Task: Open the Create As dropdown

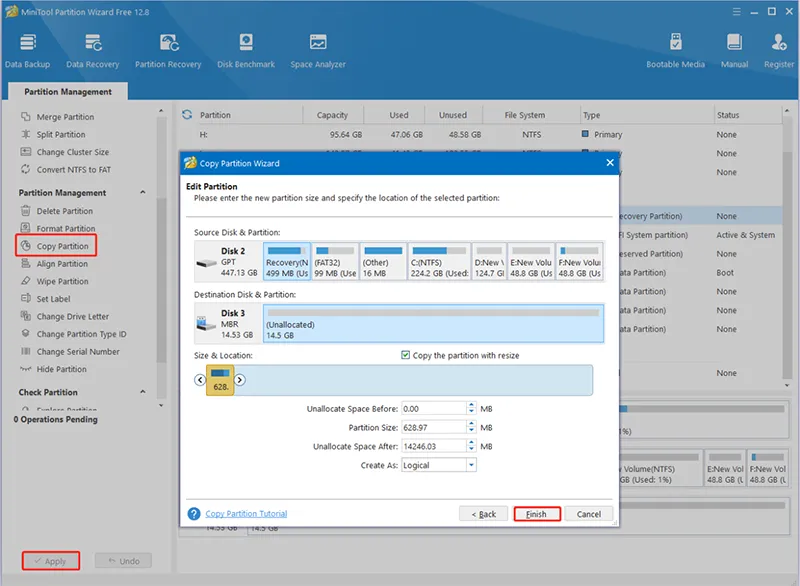Action: [471, 465]
